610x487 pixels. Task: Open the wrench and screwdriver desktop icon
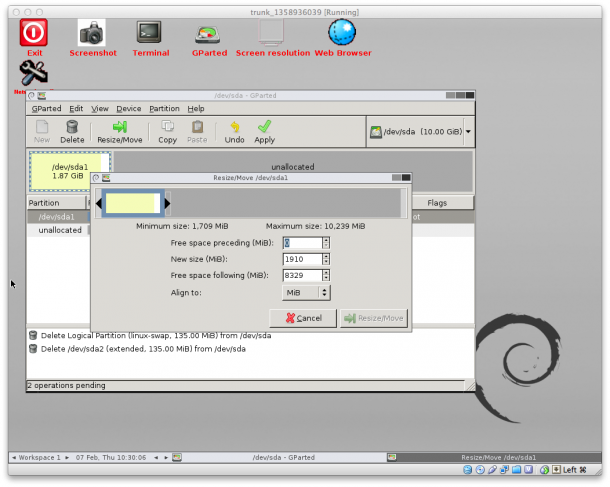34,73
